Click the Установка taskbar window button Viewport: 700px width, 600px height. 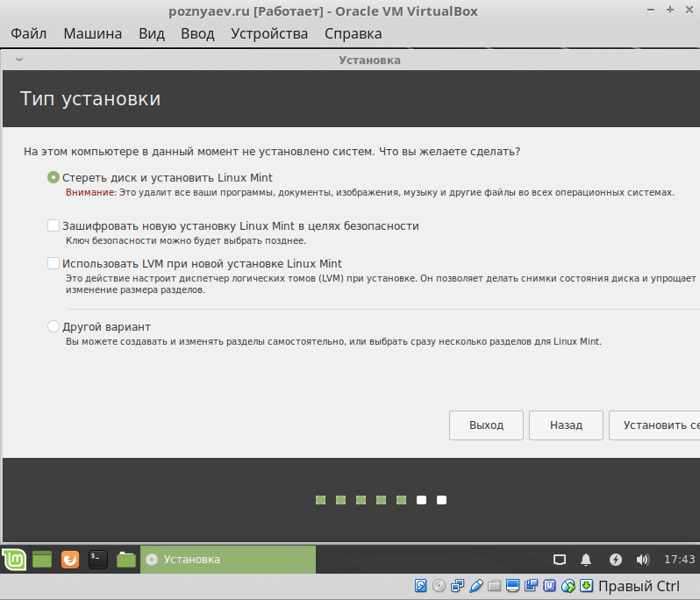[228, 560]
